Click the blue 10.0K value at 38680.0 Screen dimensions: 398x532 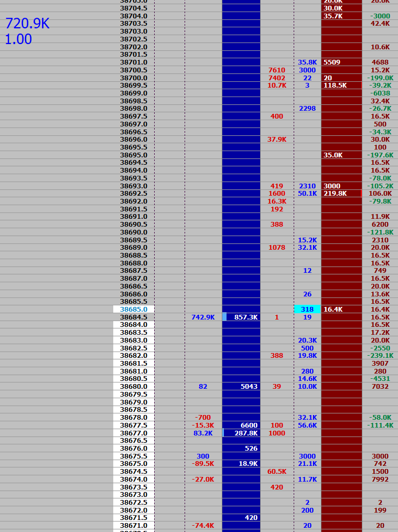[307, 387]
